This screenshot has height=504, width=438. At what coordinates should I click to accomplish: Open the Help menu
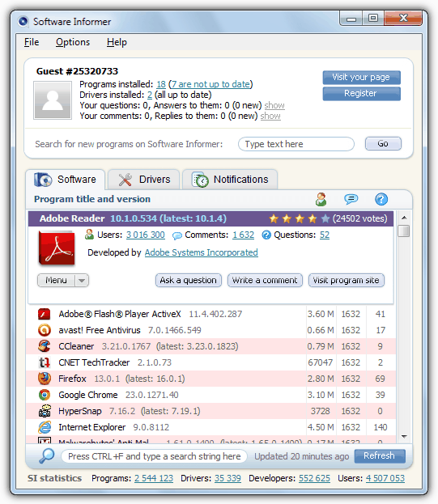(117, 42)
